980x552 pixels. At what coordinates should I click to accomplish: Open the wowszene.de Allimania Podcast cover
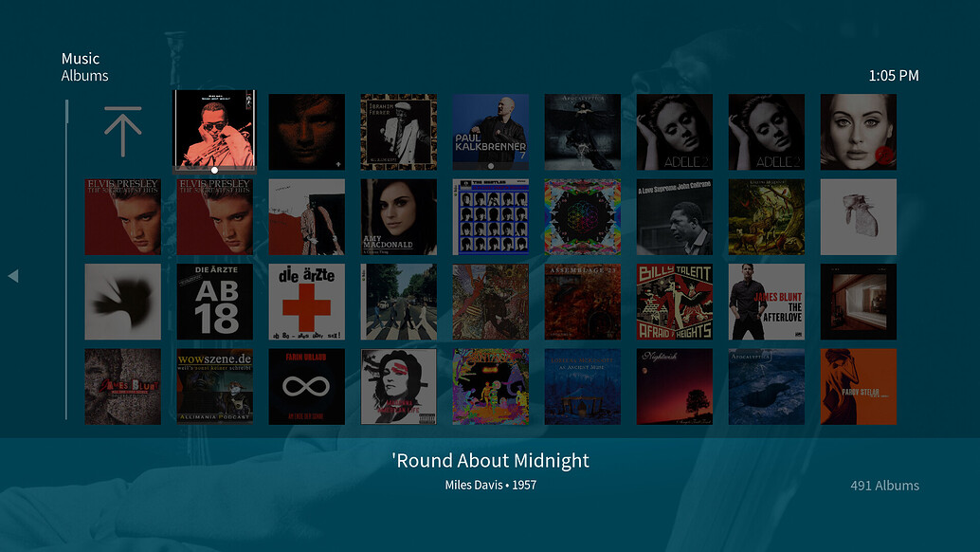point(214,386)
